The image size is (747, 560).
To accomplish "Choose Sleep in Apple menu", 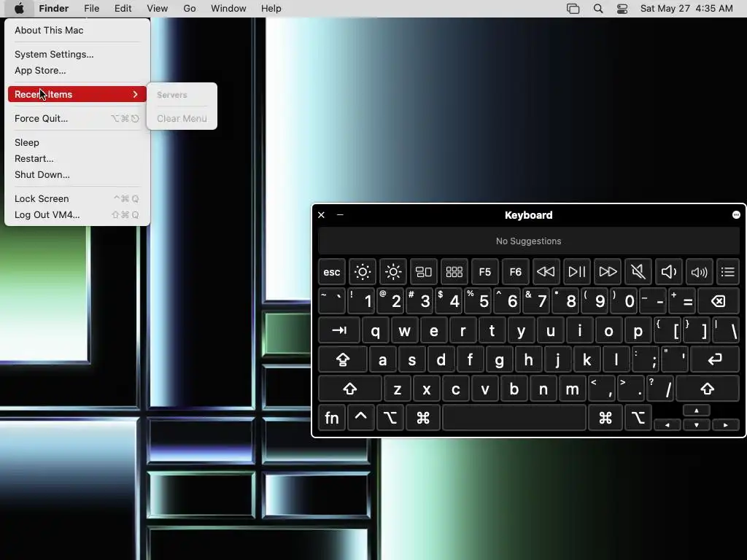I will point(77,142).
